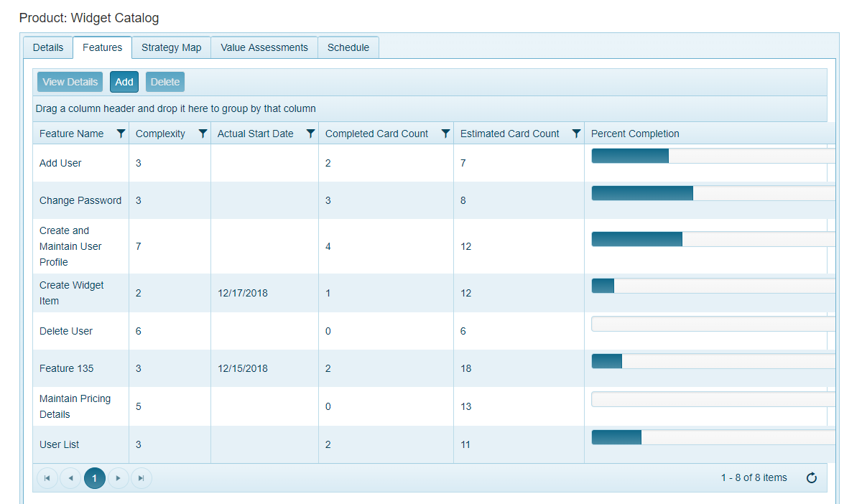This screenshot has width=862, height=504.
Task: Refresh the features grid
Action: point(812,478)
